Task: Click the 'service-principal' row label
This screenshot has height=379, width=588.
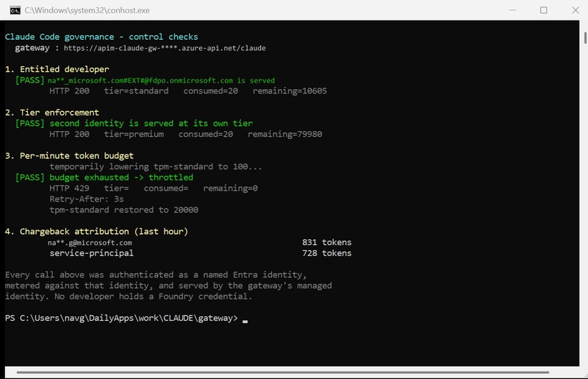Action: [x=91, y=253]
